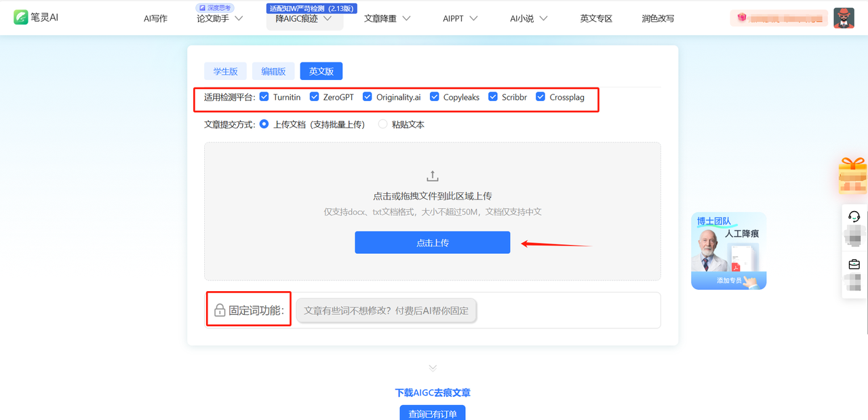This screenshot has width=868, height=420.
Task: Open the user avatar profile
Action: click(844, 18)
